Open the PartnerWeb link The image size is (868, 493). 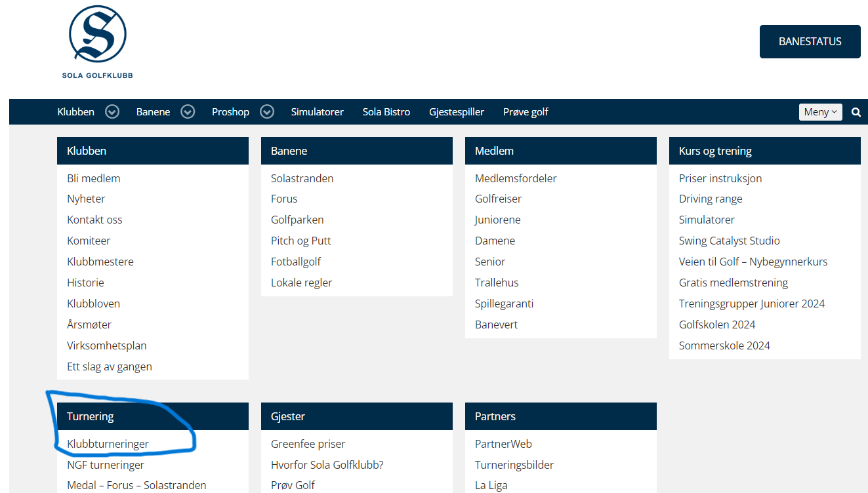pyautogui.click(x=503, y=444)
